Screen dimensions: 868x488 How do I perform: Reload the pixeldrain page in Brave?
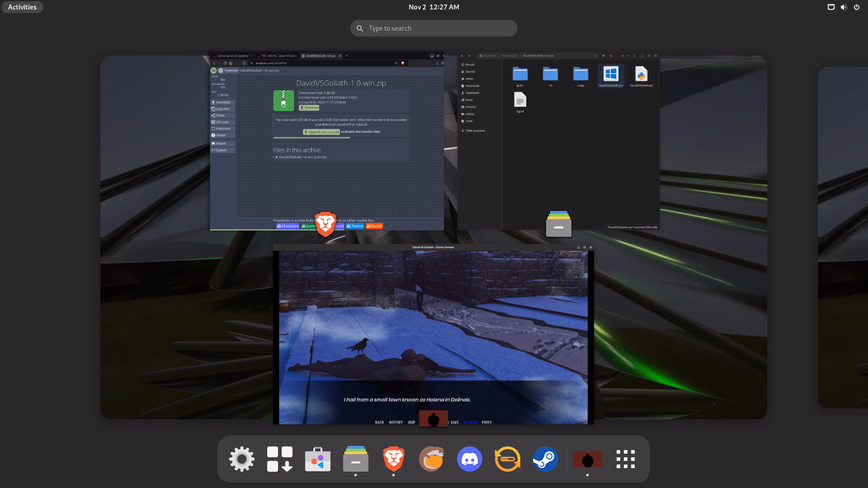225,63
